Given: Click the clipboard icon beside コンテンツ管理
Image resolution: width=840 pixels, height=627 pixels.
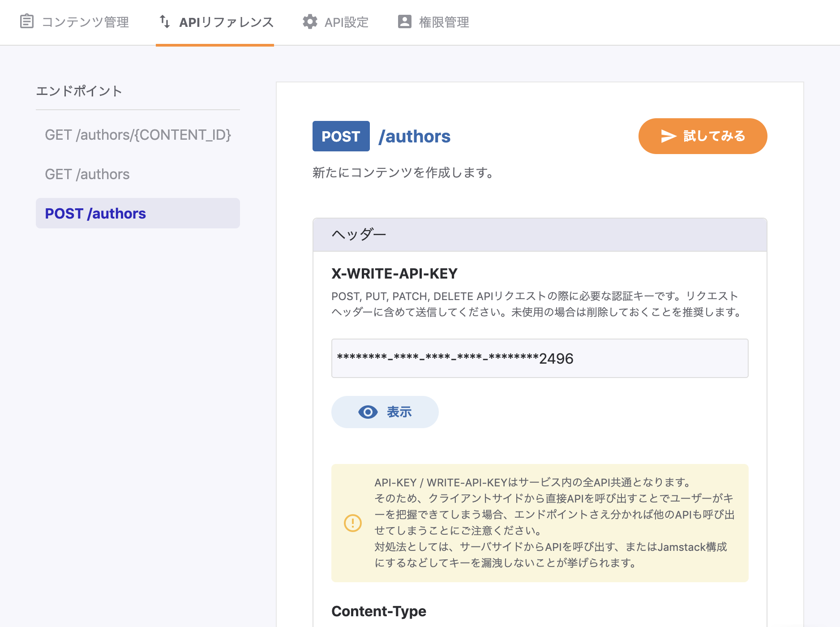Looking at the screenshot, I should coord(27,21).
